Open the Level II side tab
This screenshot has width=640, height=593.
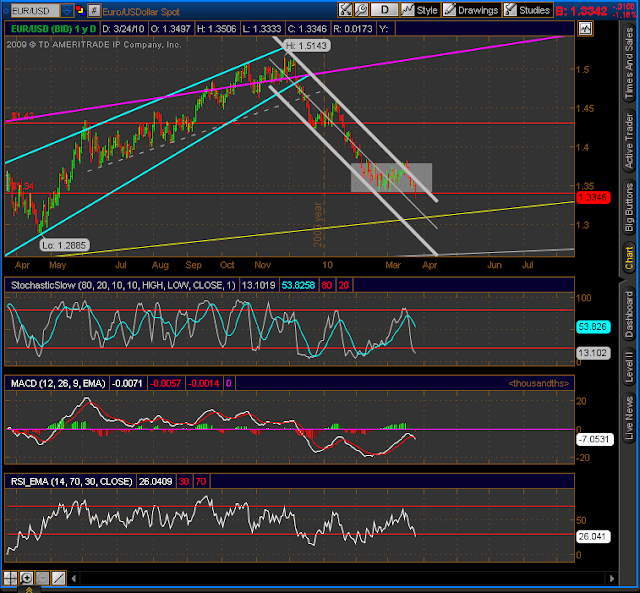click(629, 368)
